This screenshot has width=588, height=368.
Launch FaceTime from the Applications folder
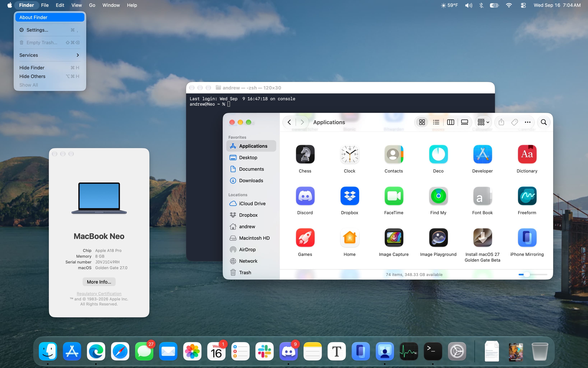[394, 196]
